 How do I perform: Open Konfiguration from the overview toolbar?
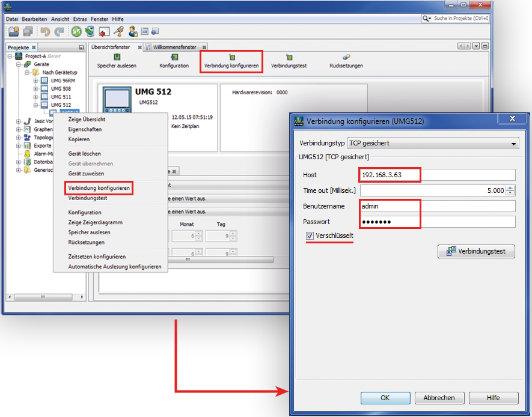[174, 57]
